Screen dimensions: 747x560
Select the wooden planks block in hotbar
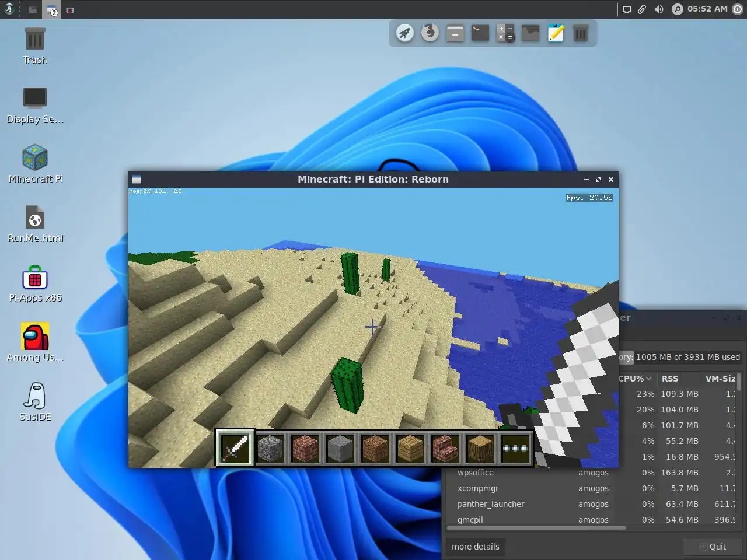(410, 448)
